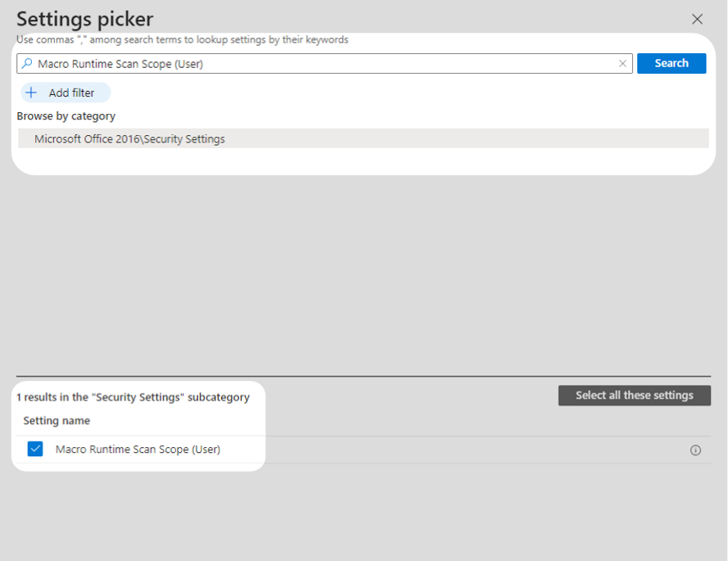Place the cursor in the search input field
The height and width of the screenshot is (561, 728).
[328, 63]
